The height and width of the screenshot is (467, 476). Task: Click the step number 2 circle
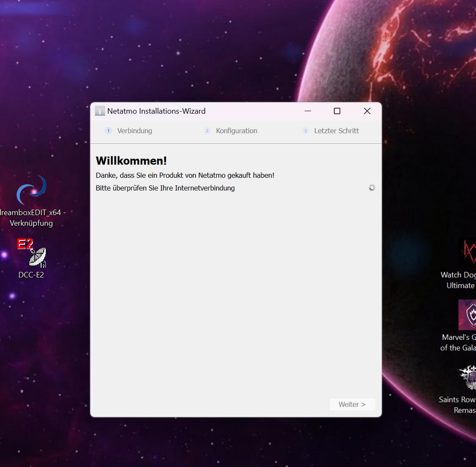pyautogui.click(x=207, y=131)
